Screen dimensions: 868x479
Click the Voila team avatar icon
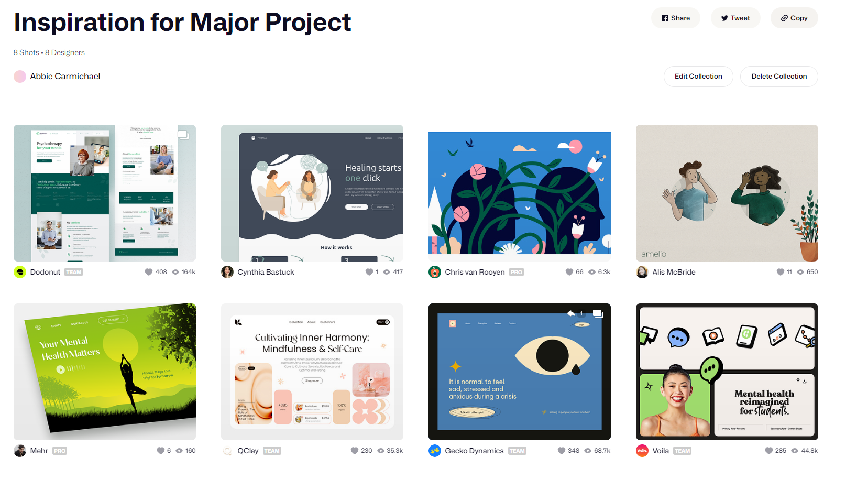click(x=642, y=451)
